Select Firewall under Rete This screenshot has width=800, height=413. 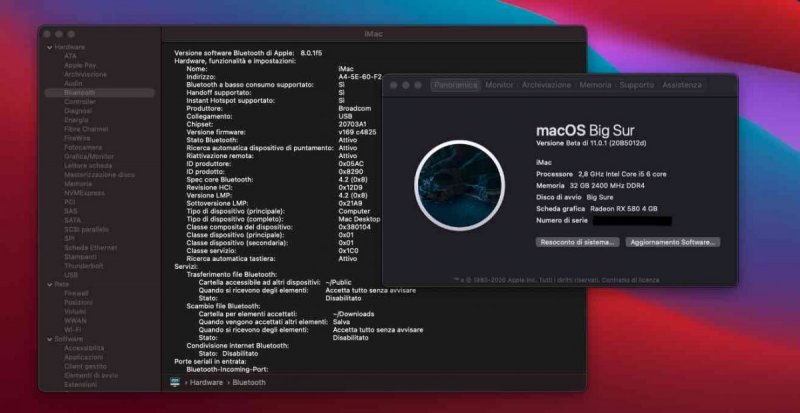coord(76,294)
